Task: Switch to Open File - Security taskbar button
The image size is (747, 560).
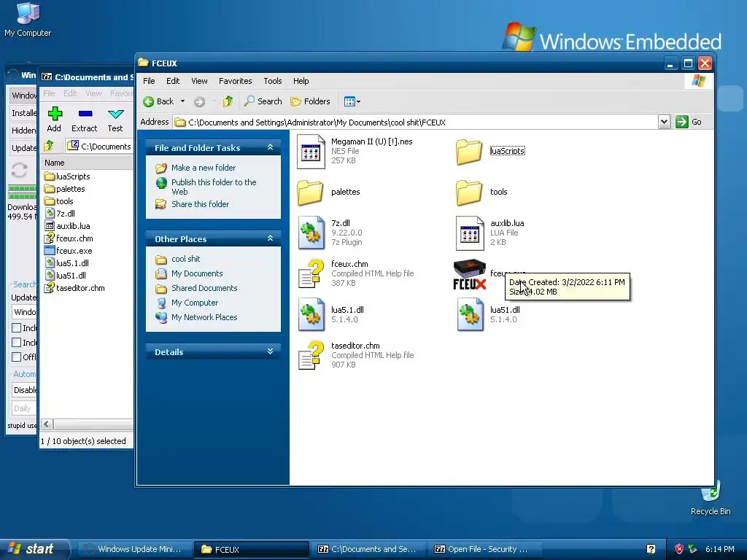Action: (485, 549)
